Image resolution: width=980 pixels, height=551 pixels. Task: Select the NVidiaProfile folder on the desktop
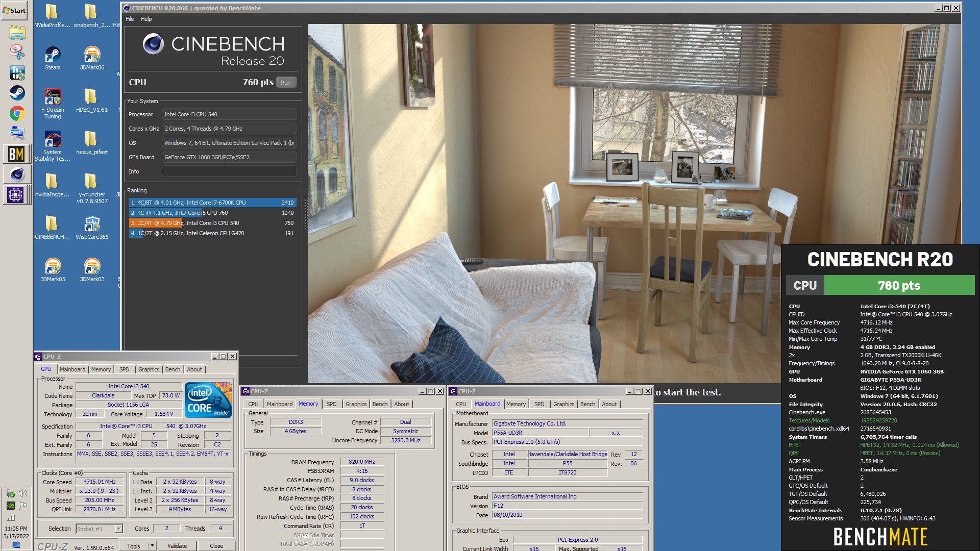pyautogui.click(x=52, y=16)
